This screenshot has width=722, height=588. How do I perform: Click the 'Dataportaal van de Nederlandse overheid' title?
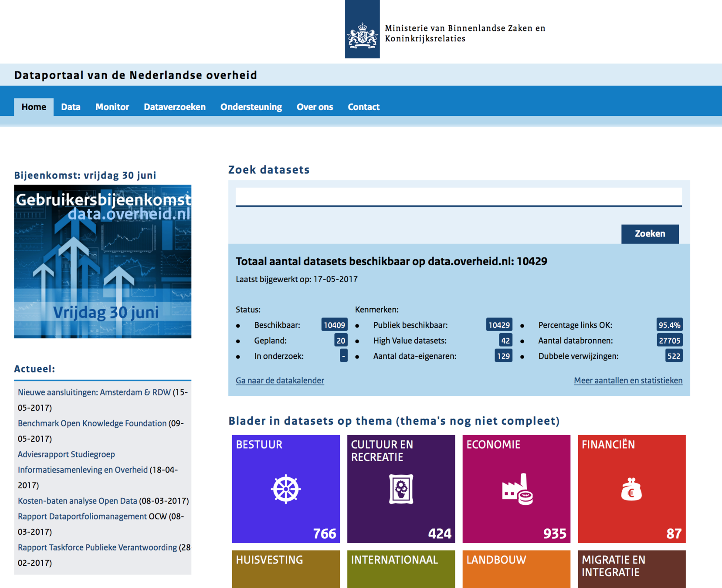(x=136, y=75)
